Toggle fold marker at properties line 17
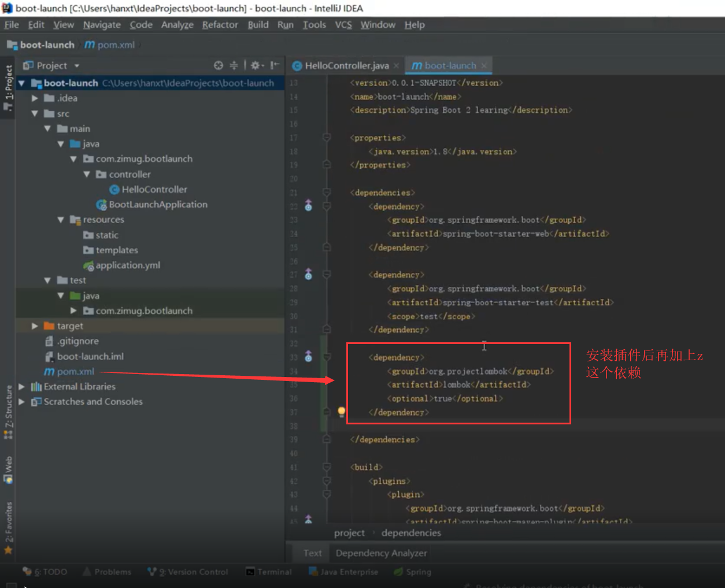The height and width of the screenshot is (588, 725). [x=327, y=138]
